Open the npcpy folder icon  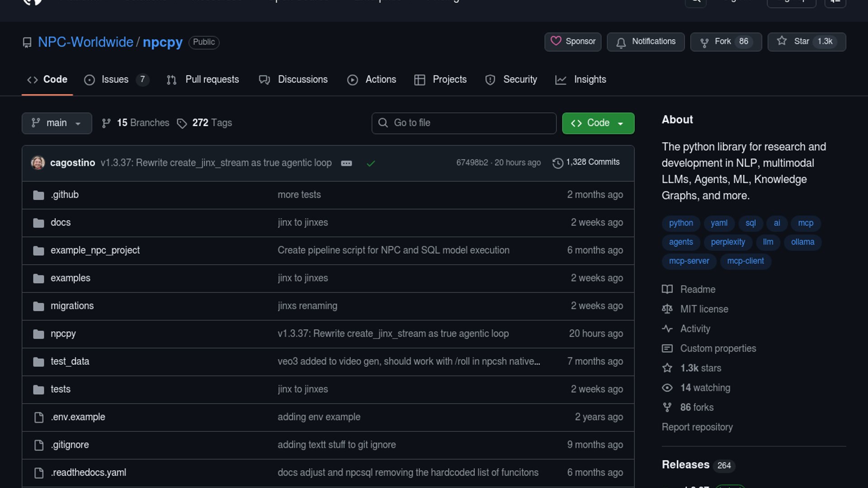pyautogui.click(x=38, y=334)
